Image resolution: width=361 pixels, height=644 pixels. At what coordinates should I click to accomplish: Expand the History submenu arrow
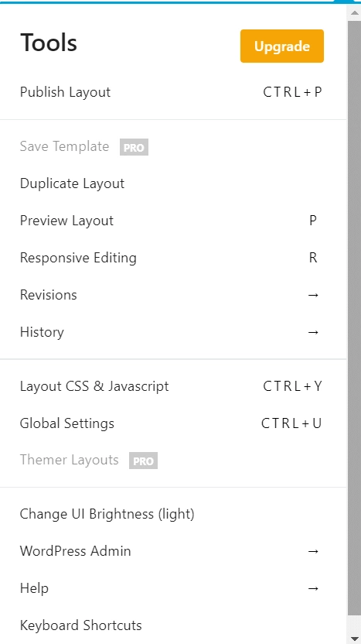coord(313,332)
